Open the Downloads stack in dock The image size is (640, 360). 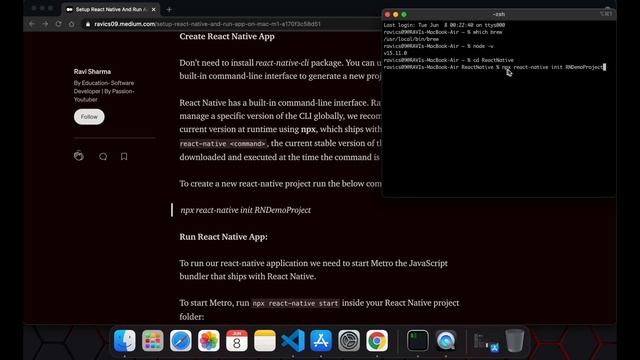(487, 341)
